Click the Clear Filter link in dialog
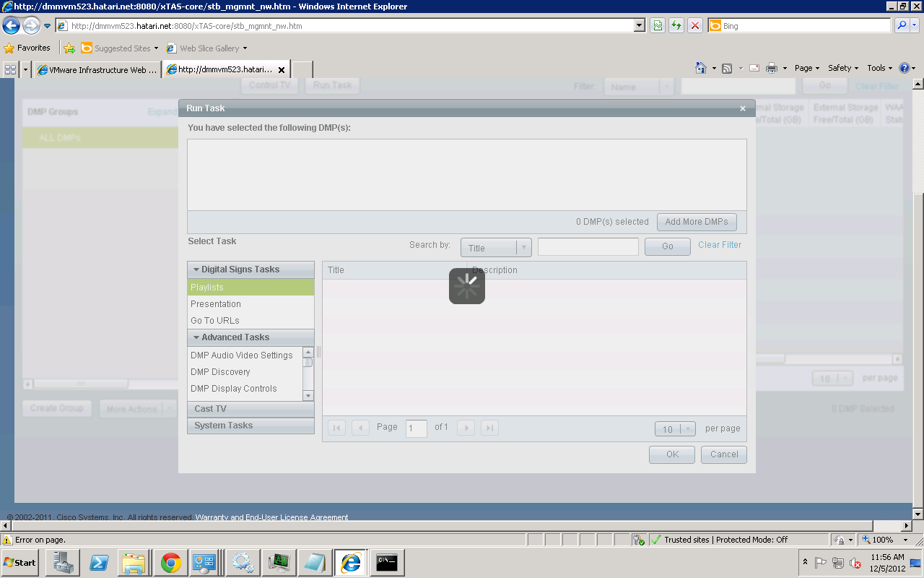 click(x=720, y=245)
